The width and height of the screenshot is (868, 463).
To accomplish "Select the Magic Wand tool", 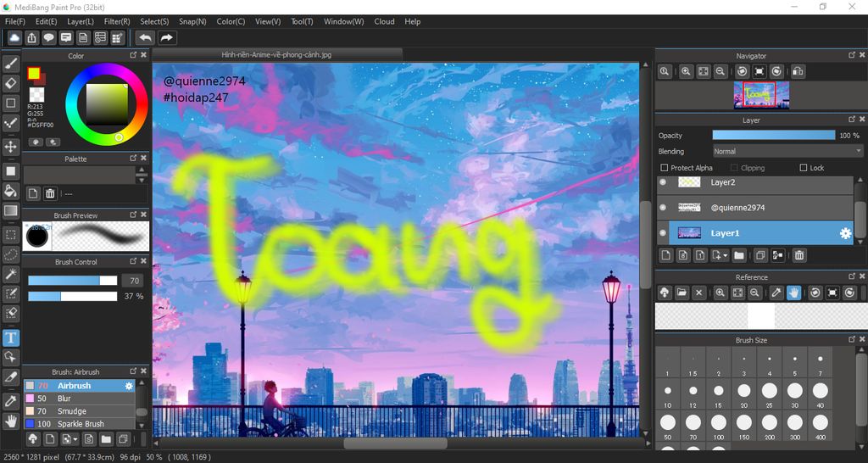I will [10, 274].
